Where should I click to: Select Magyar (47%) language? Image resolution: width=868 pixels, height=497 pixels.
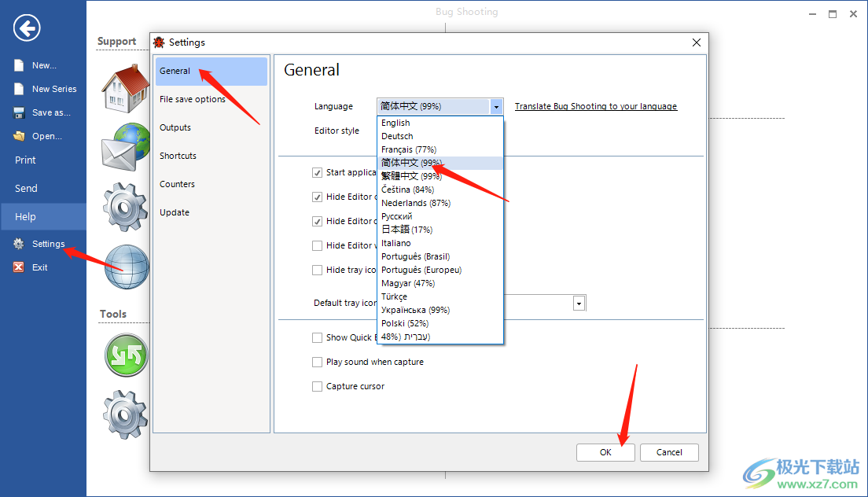click(x=440, y=283)
